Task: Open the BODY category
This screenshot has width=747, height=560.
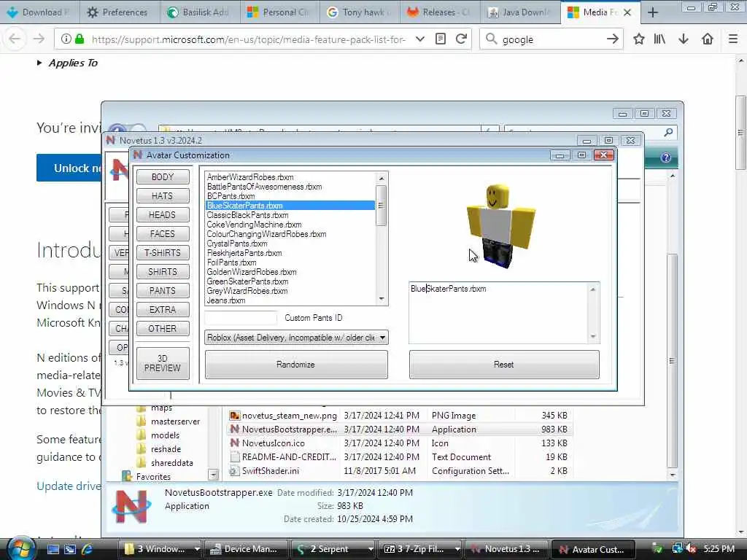Action: (163, 176)
